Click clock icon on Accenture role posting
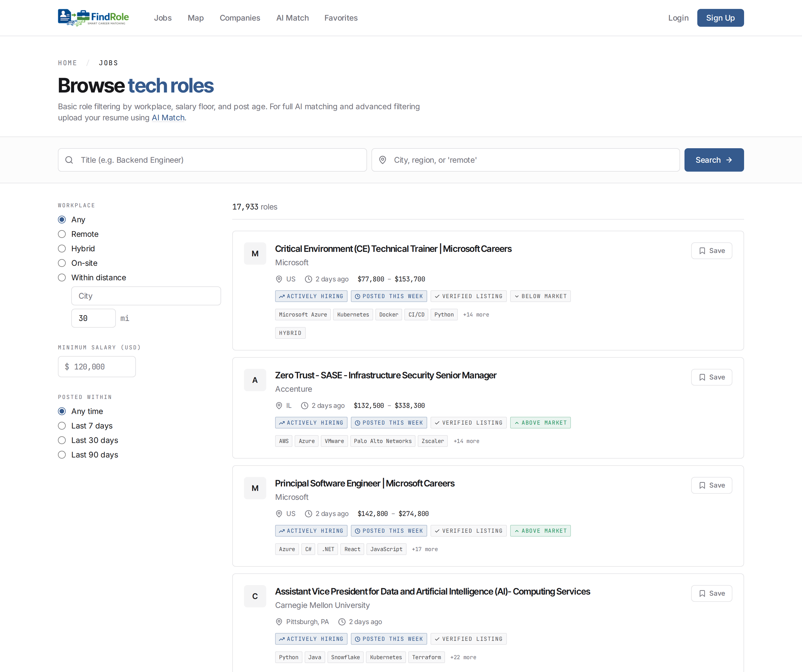 coord(304,406)
